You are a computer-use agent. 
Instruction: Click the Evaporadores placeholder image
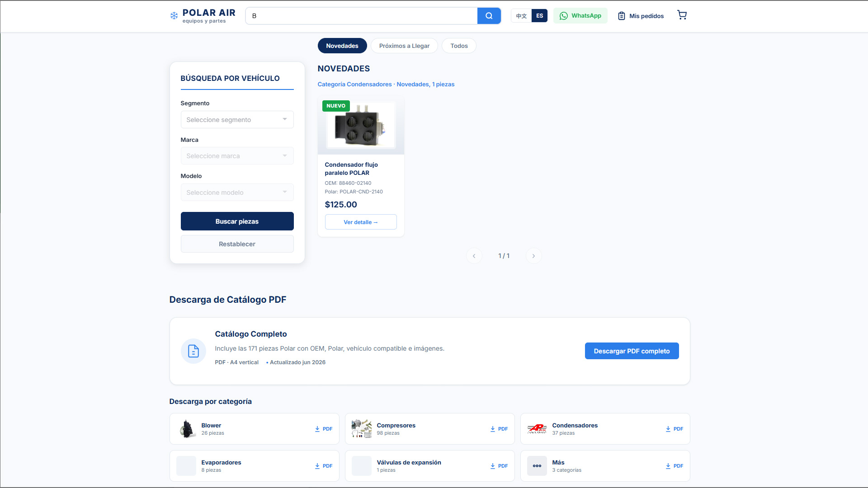(x=186, y=466)
